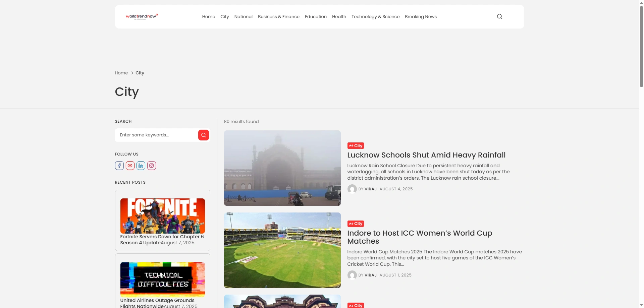
Task: Open Education navigation menu item
Action: coord(316,17)
